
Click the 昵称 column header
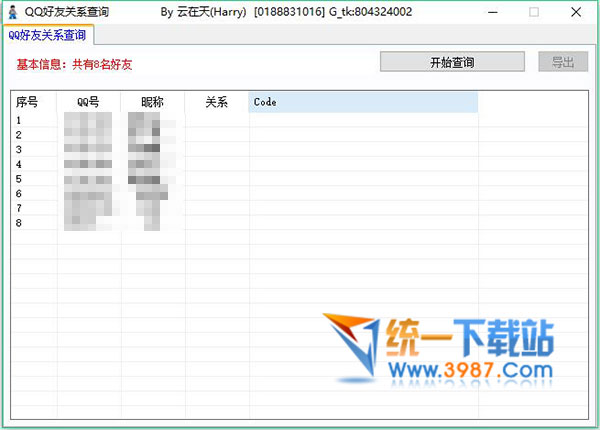[152, 102]
